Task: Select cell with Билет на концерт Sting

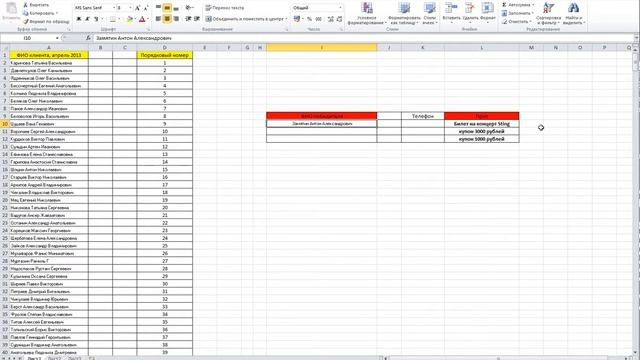Action: coord(482,124)
